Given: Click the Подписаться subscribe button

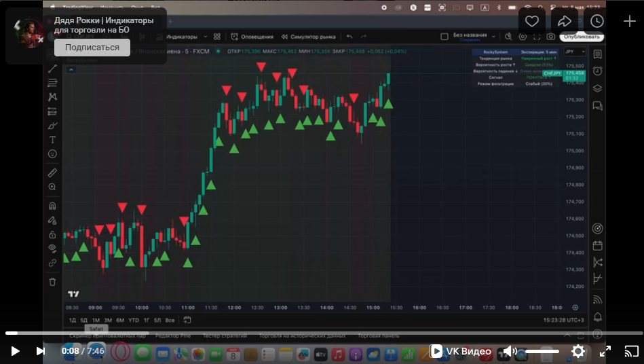Looking at the screenshot, I should click(92, 48).
